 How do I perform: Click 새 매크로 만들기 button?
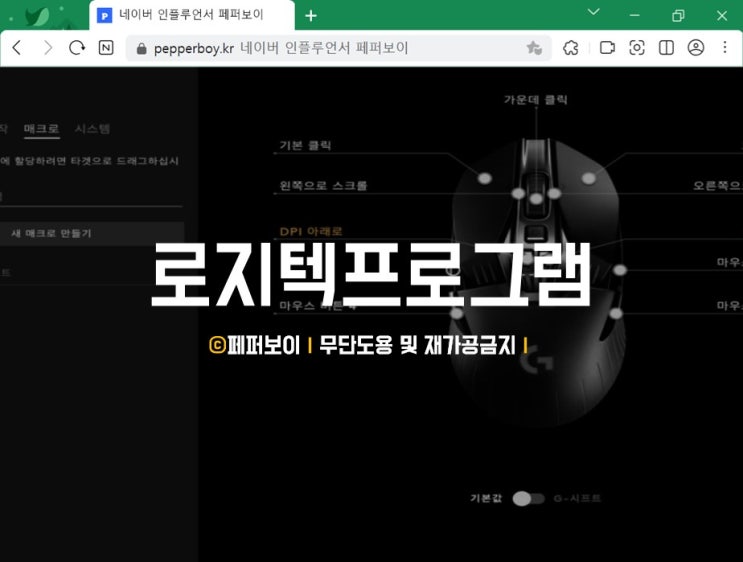pyautogui.click(x=92, y=233)
